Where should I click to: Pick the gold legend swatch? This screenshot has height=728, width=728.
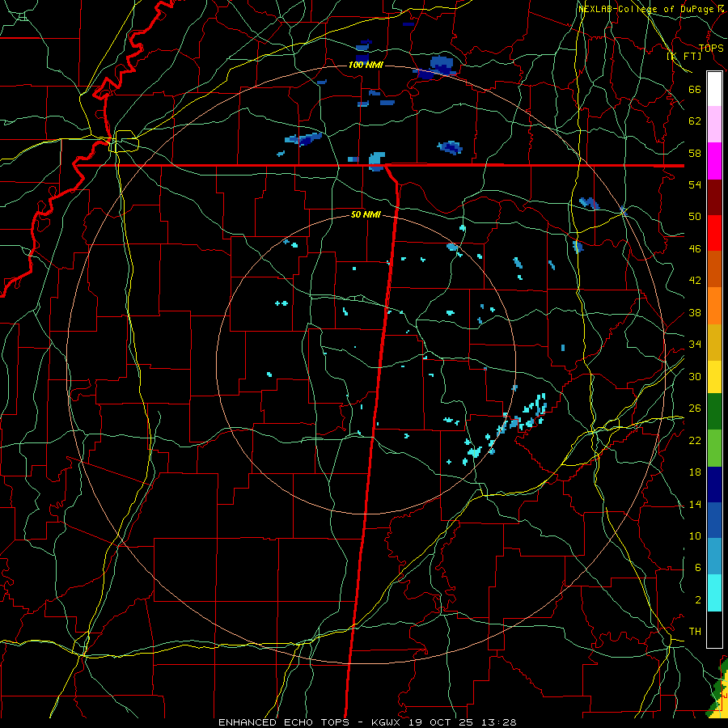[714, 342]
